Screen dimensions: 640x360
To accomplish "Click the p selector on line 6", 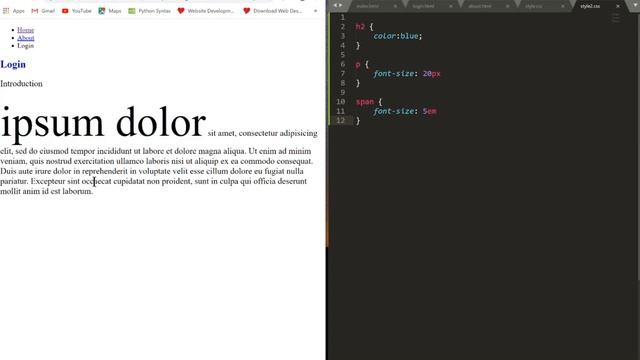I will [x=358, y=64].
